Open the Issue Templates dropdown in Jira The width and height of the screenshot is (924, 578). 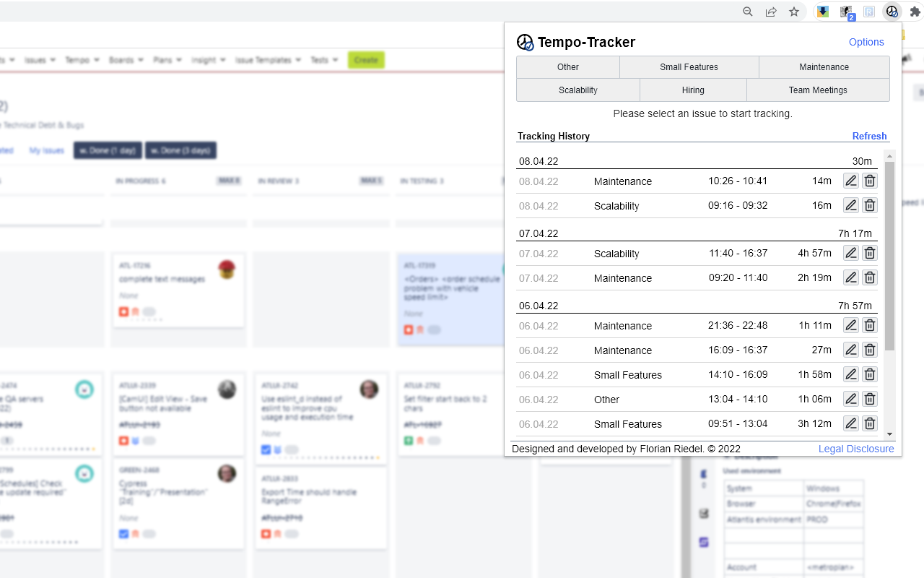(268, 60)
